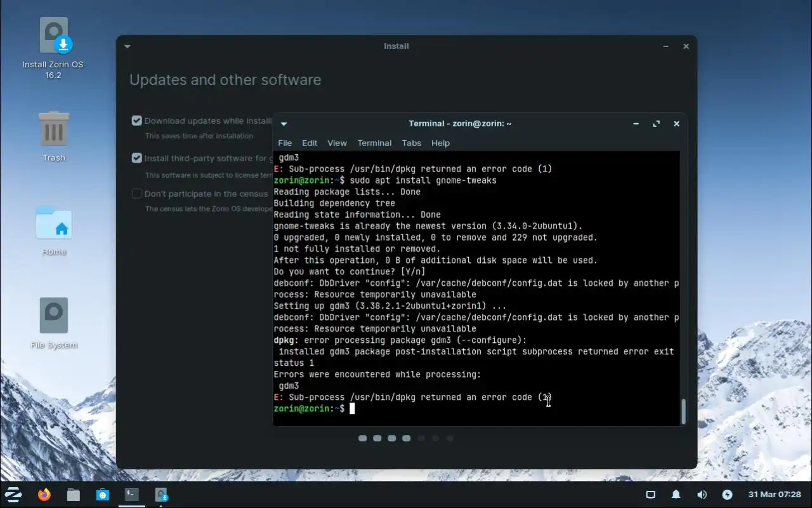Click 'Updates and other software' heading

click(225, 80)
